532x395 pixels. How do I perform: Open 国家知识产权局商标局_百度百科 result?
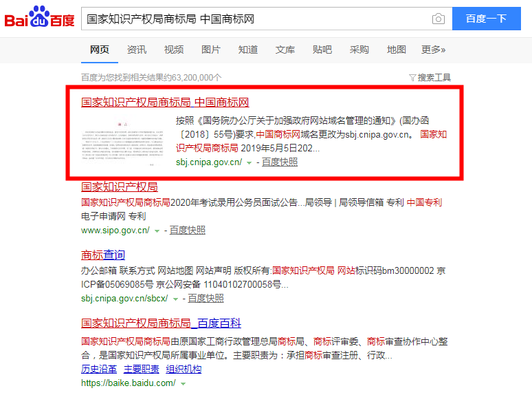coord(161,323)
